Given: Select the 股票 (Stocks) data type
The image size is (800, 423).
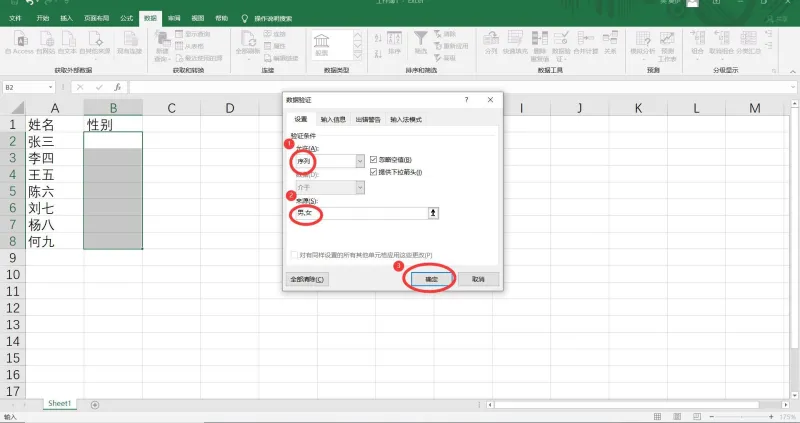Looking at the screenshot, I should pyautogui.click(x=321, y=44).
